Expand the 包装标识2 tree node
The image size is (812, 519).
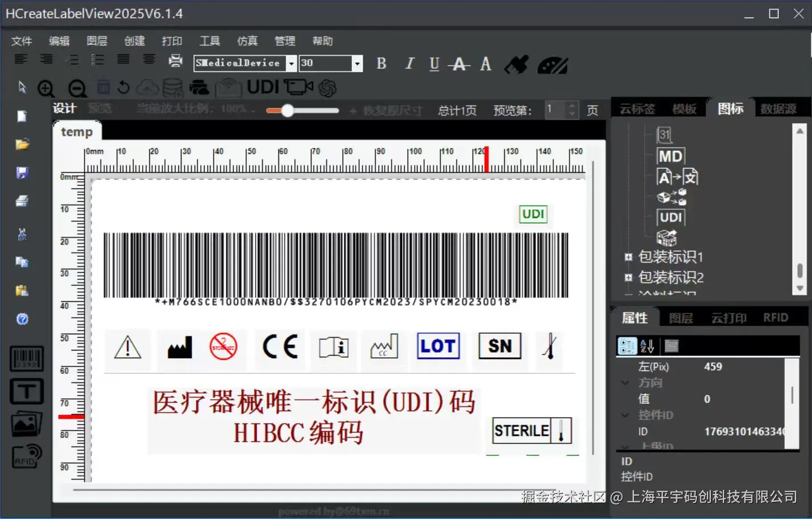(x=628, y=278)
